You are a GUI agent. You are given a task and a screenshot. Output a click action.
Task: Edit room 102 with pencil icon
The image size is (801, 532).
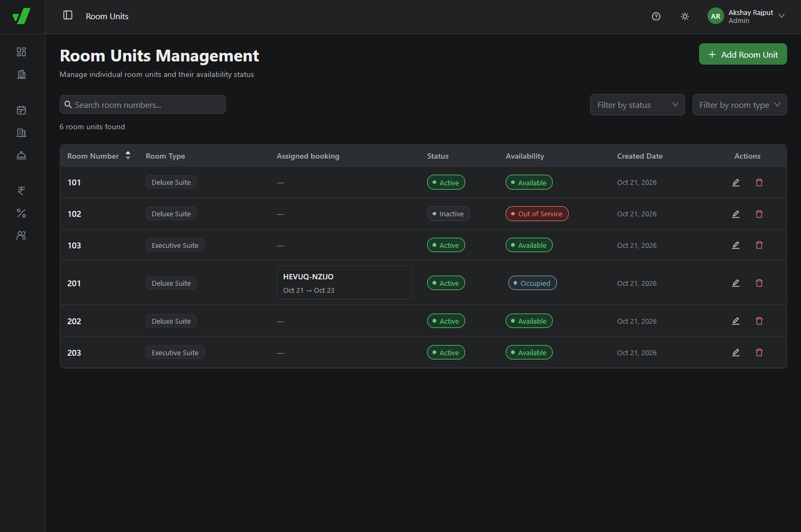tap(736, 214)
